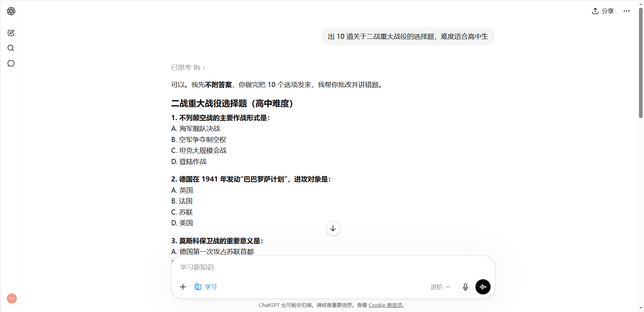
Task: Focus the 学习新知识 message input
Action: pos(333,267)
